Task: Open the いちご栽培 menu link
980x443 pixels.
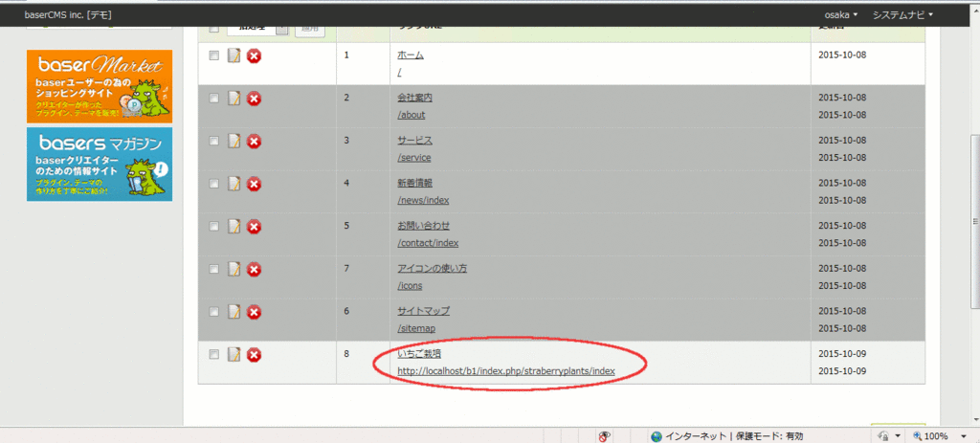Action: [419, 354]
